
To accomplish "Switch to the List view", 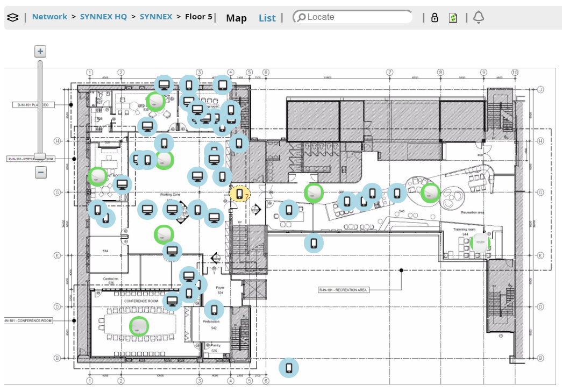I will (x=267, y=18).
